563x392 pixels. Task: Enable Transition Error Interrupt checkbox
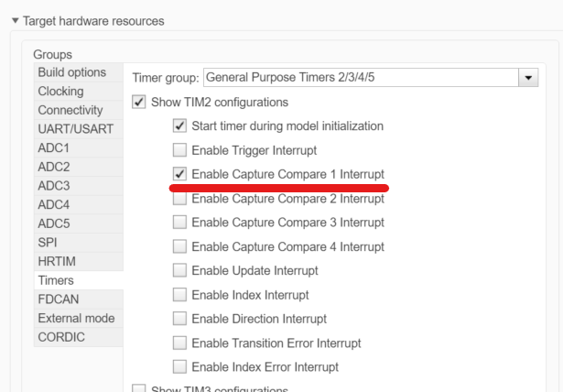click(180, 343)
